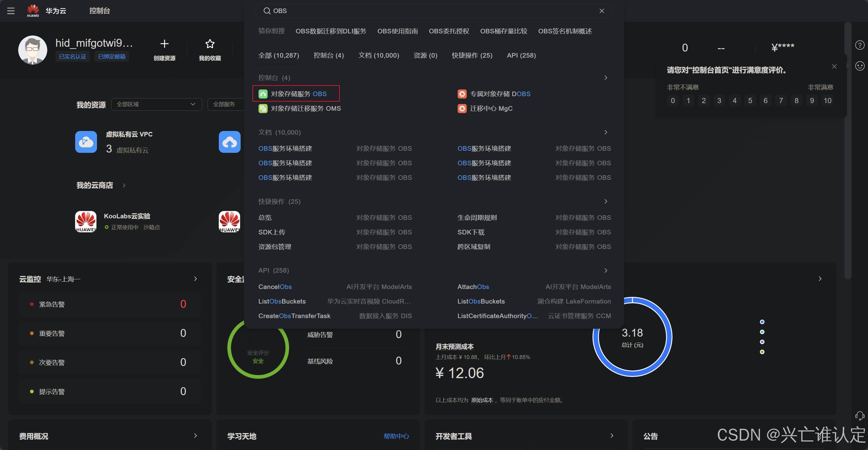Open 专属对象存储 DOBS result

(x=500, y=94)
